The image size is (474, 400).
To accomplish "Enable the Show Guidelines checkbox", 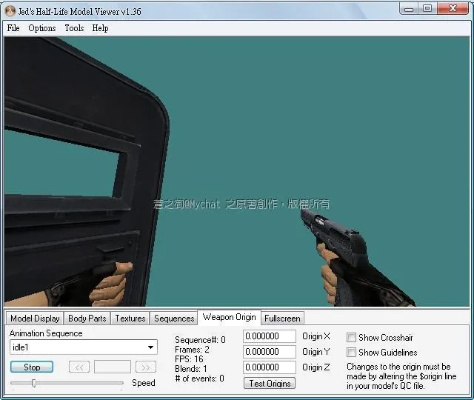I will pyautogui.click(x=351, y=352).
